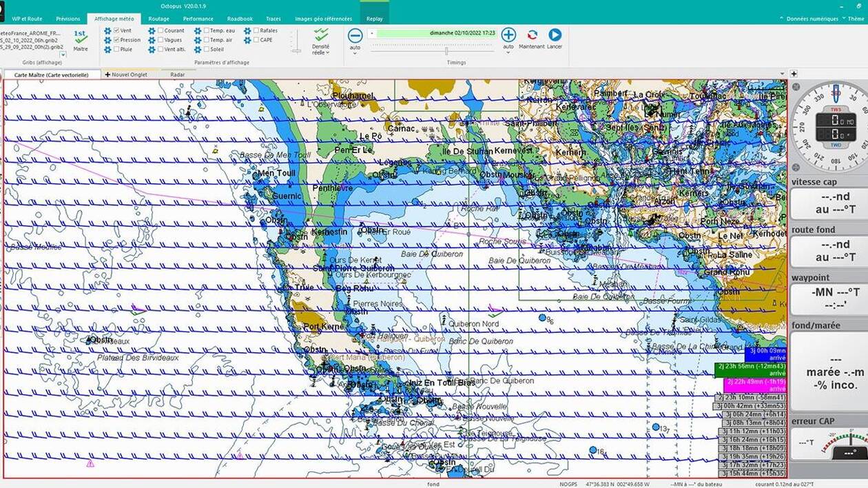
Task: Uncheck the Vent checkbox
Action: click(x=117, y=31)
